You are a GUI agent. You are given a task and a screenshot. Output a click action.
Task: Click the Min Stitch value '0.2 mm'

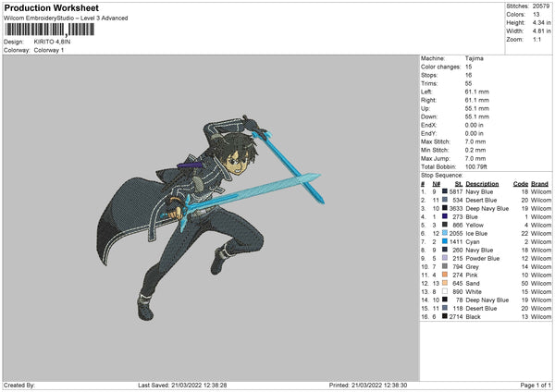tap(475, 150)
